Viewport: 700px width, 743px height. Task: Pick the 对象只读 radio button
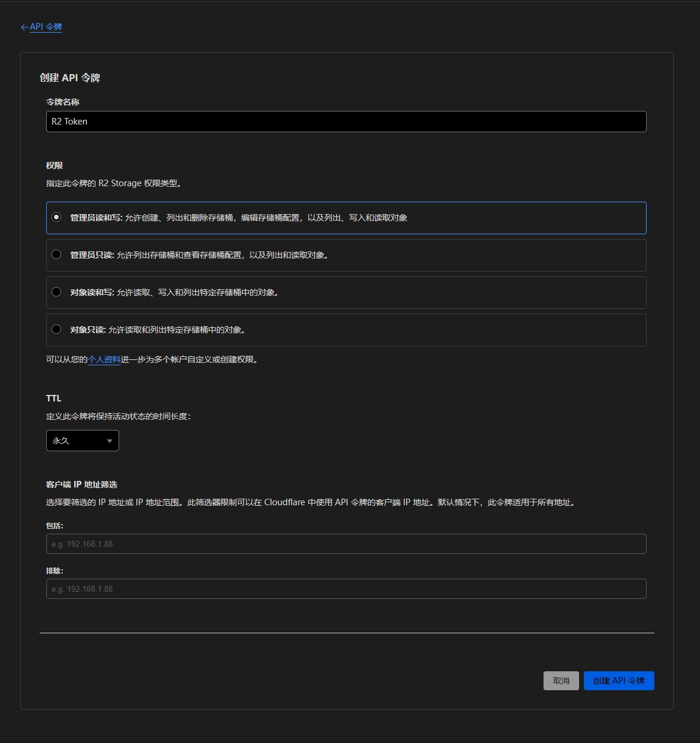point(56,329)
